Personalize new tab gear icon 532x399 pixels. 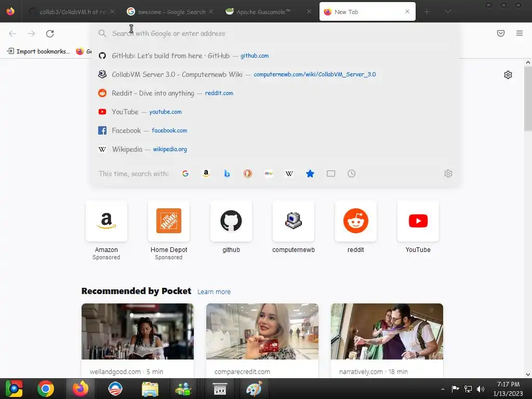click(508, 75)
